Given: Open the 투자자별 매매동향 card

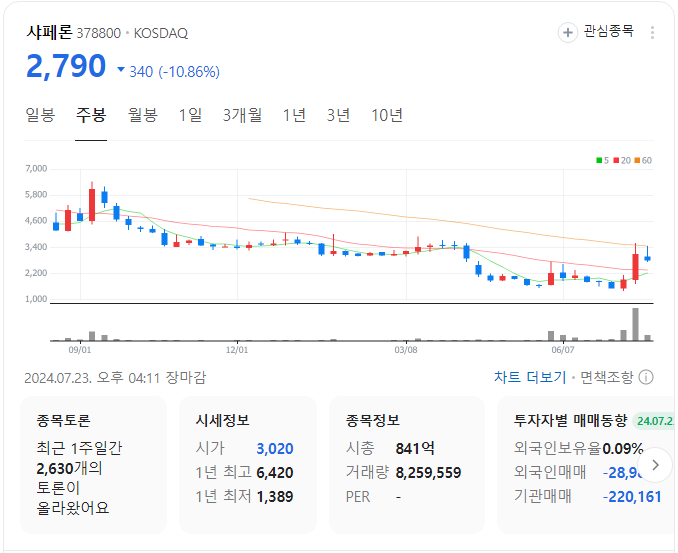Looking at the screenshot, I should [x=587, y=464].
